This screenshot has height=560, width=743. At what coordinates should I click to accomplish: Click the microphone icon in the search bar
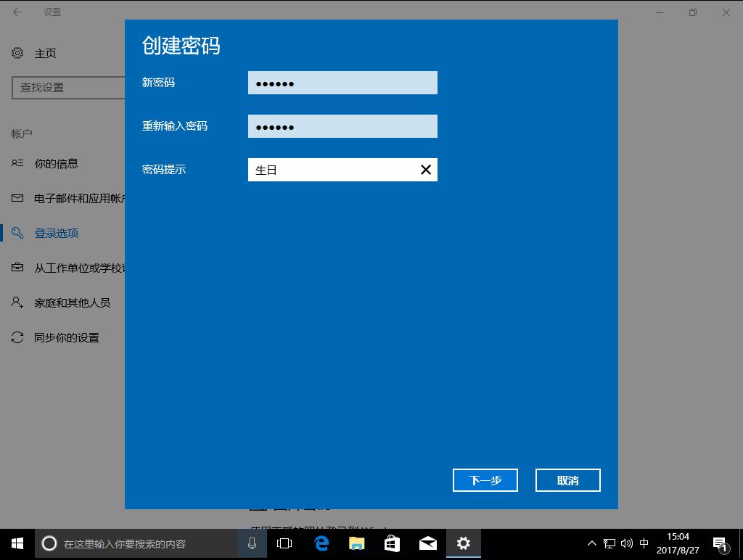(251, 543)
